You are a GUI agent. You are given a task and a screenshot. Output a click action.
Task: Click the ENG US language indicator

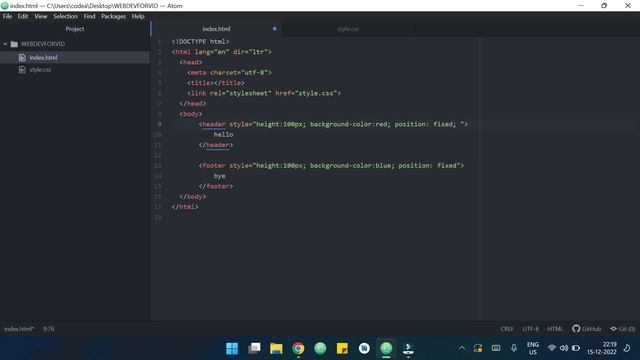[x=533, y=348]
